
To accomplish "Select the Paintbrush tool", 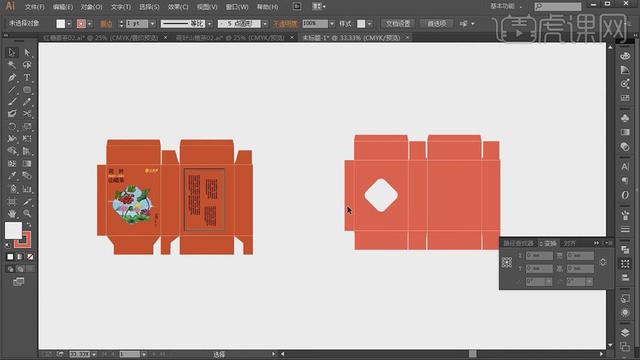I will pos(11,102).
